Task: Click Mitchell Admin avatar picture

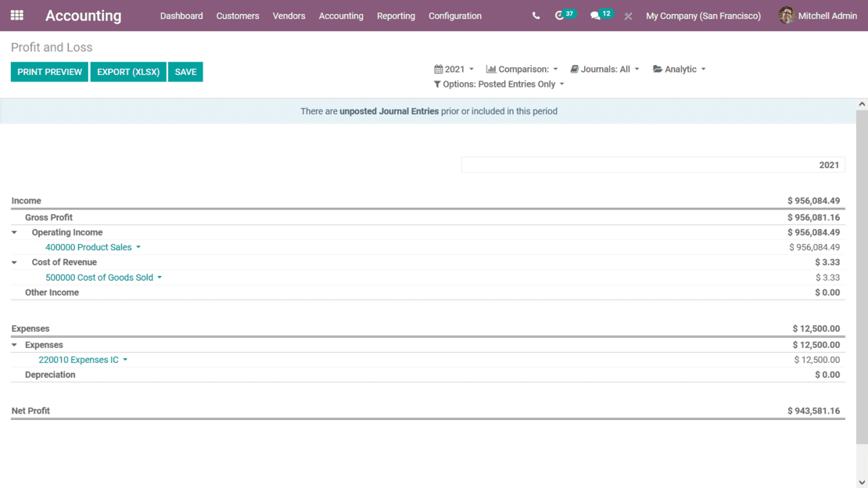Action: 786,16
